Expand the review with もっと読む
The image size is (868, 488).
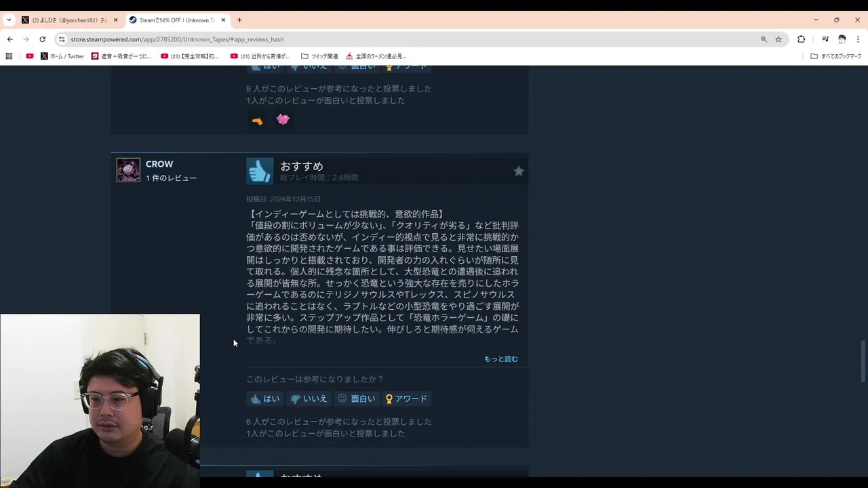500,359
